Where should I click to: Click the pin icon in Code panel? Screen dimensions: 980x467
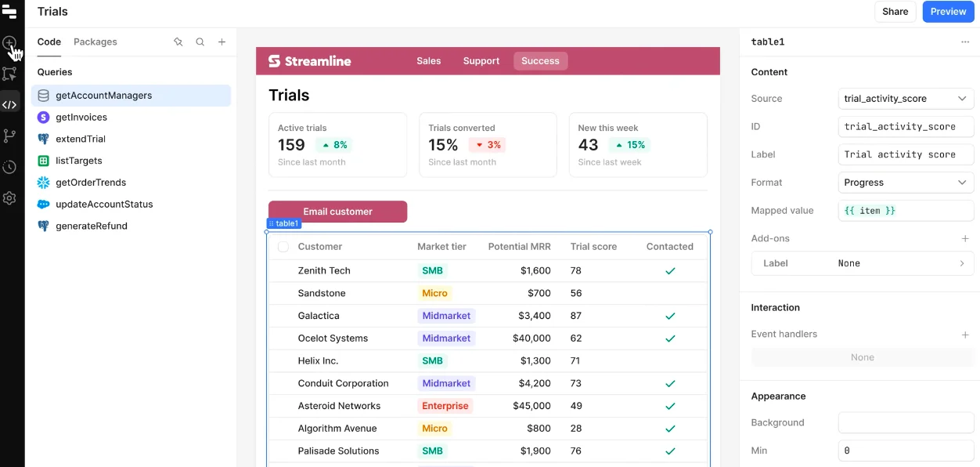pos(178,42)
